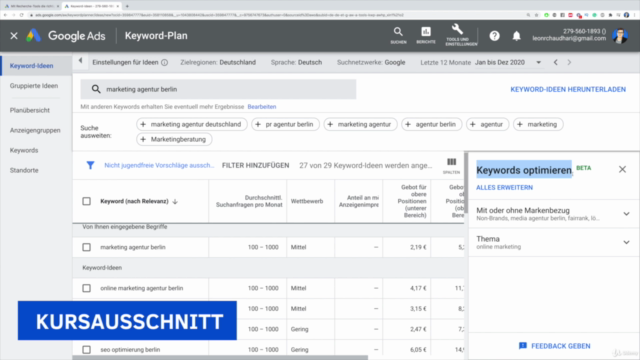Go to next date period
The width and height of the screenshot is (640, 360).
(569, 62)
